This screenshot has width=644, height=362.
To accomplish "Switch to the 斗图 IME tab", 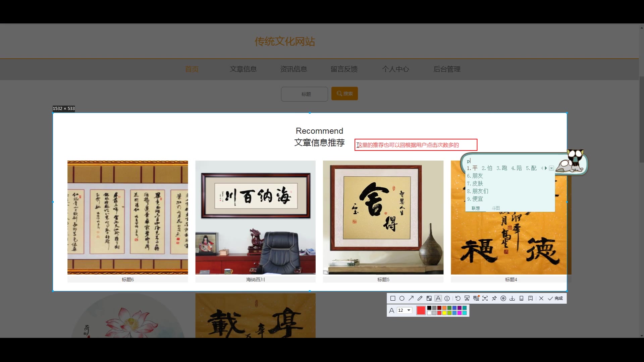I will pyautogui.click(x=496, y=208).
